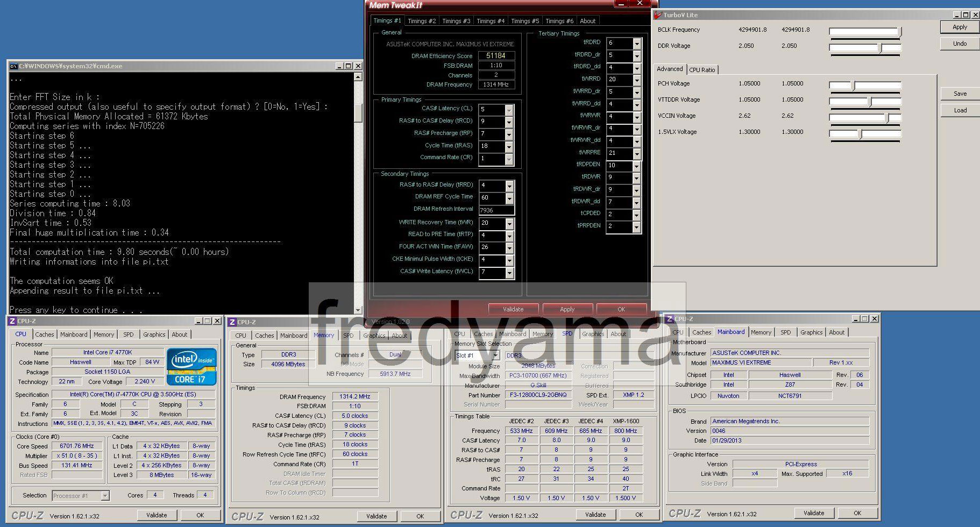Click Validate in the CPU-Z Memory window
Viewport: 980px width, 527px height.
pos(377,516)
